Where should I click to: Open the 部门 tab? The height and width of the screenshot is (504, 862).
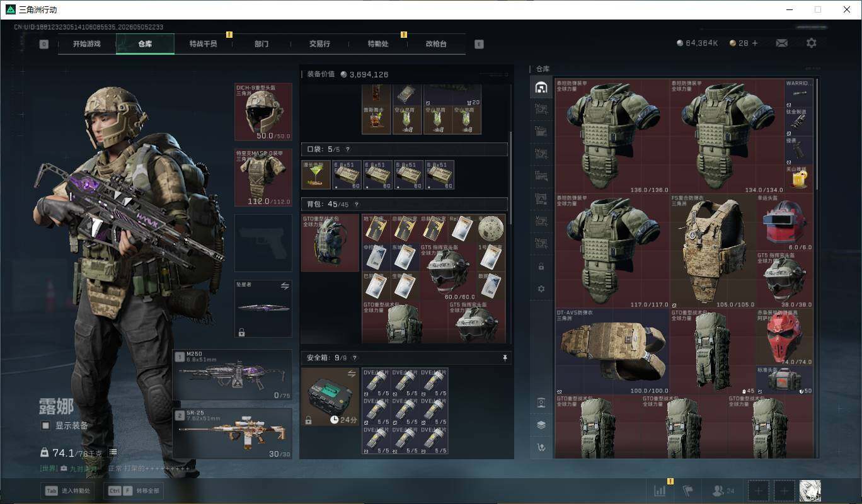pos(261,44)
